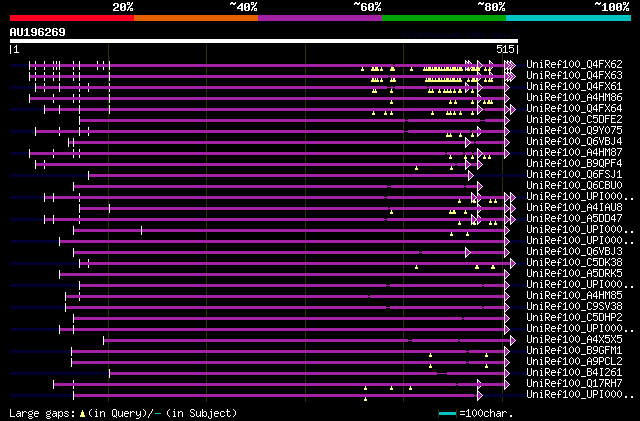Click the purple ~60% identity color segment
Image resolution: width=640 pixels, height=421 pixels.
click(x=320, y=18)
